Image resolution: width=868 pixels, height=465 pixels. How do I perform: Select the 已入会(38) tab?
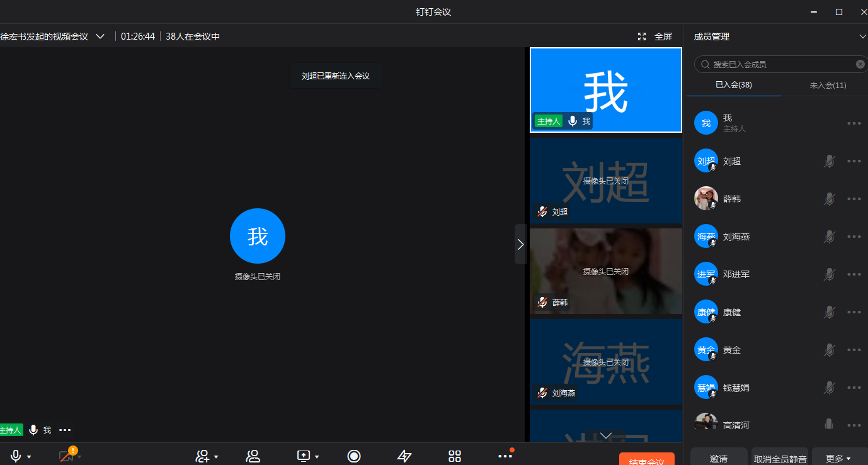[x=733, y=85]
